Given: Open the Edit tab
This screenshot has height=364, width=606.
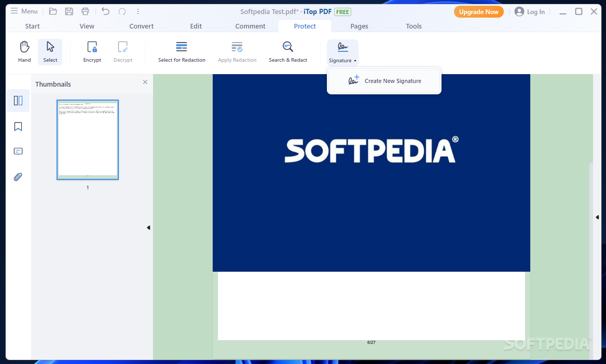Looking at the screenshot, I should (196, 26).
